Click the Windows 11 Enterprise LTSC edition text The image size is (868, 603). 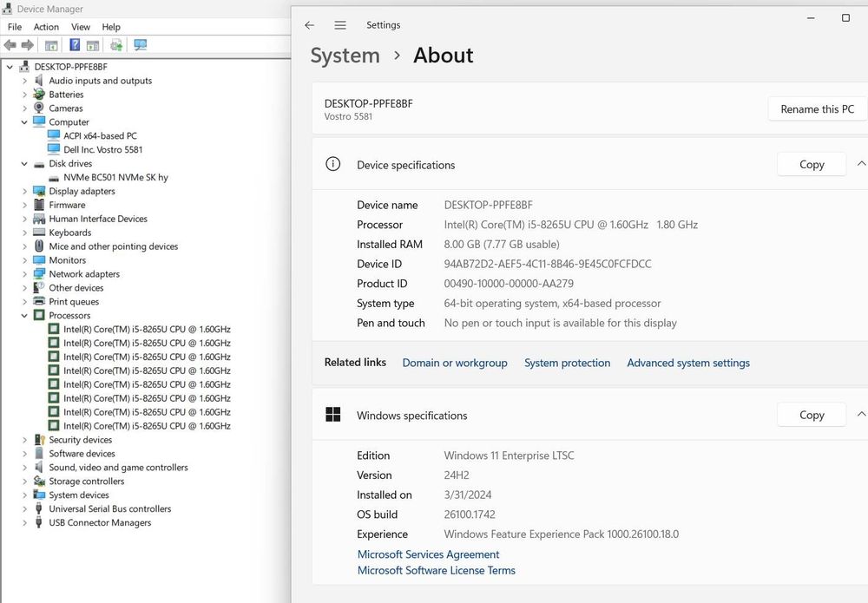[x=509, y=456]
